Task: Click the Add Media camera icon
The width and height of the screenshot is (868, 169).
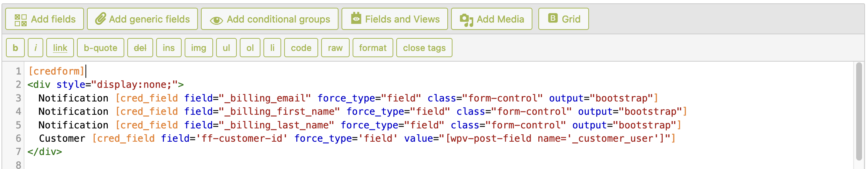Action: pos(466,20)
